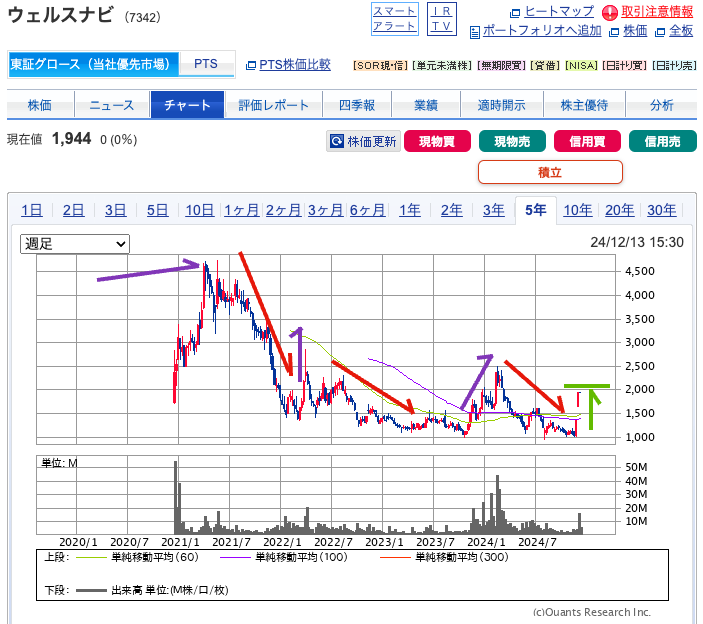Set chart period to 3ヶ月
Image resolution: width=703 pixels, height=624 pixels.
point(325,210)
